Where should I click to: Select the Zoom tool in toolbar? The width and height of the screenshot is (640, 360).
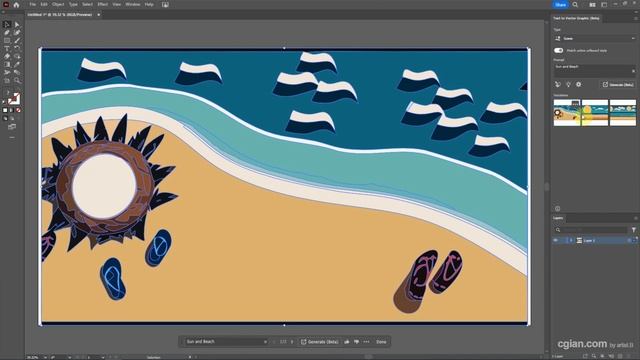17,80
